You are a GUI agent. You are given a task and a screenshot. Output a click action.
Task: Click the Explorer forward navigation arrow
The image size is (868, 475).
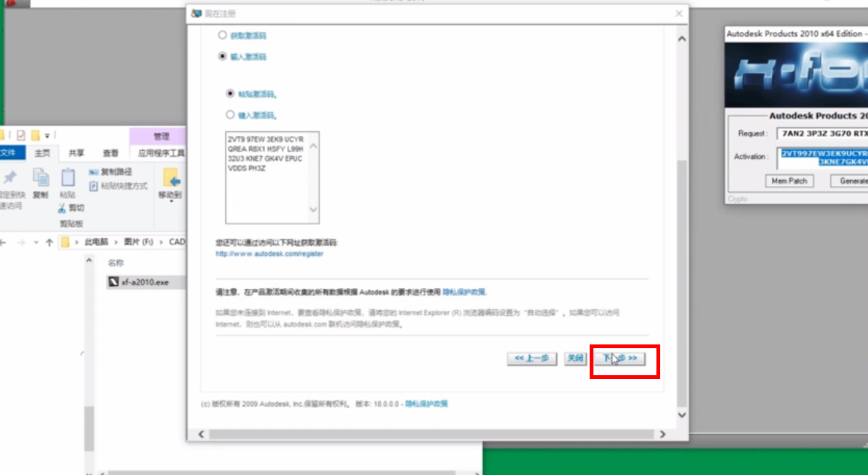20,242
